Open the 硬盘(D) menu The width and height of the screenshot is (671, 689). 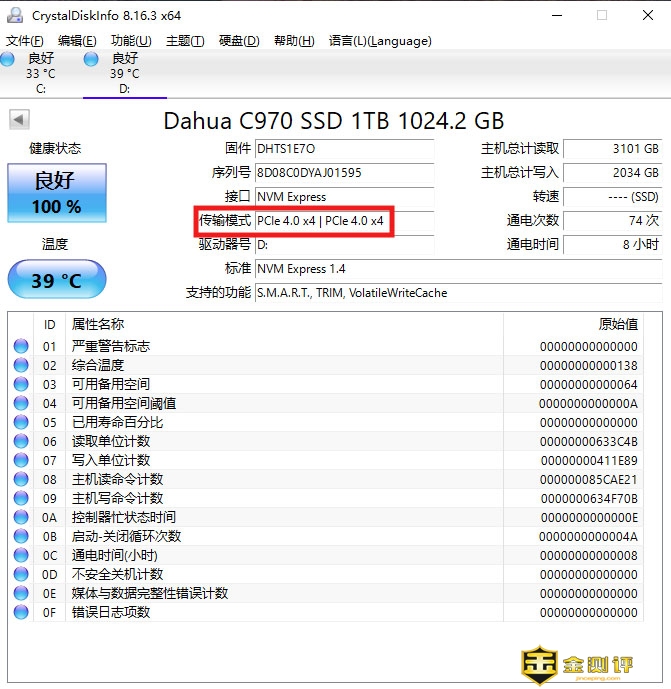coord(238,41)
